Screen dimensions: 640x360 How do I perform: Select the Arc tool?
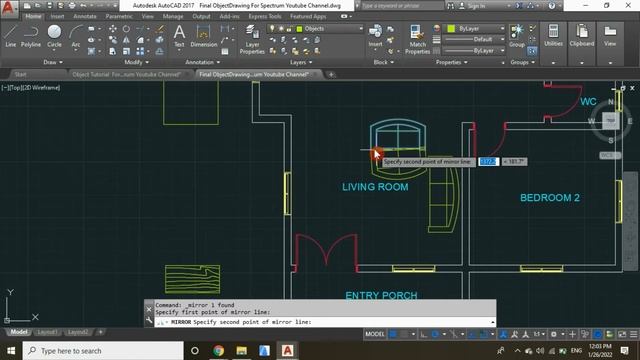point(76,36)
